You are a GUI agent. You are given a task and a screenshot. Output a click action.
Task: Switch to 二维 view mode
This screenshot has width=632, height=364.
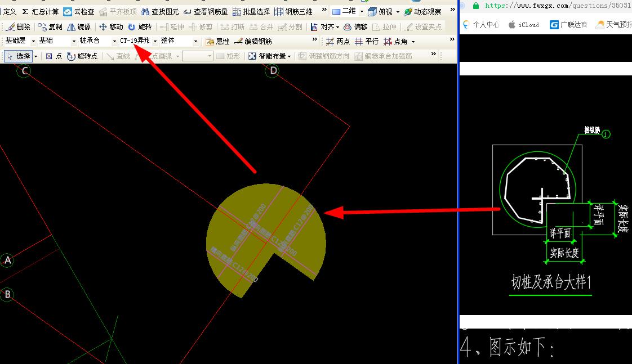[x=344, y=11]
